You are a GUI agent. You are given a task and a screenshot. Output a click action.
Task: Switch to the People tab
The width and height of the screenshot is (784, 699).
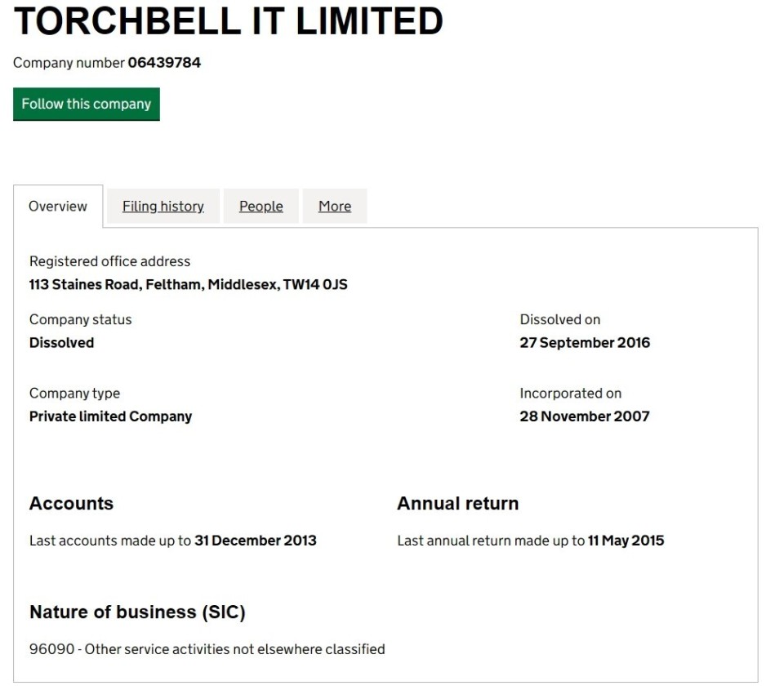261,206
